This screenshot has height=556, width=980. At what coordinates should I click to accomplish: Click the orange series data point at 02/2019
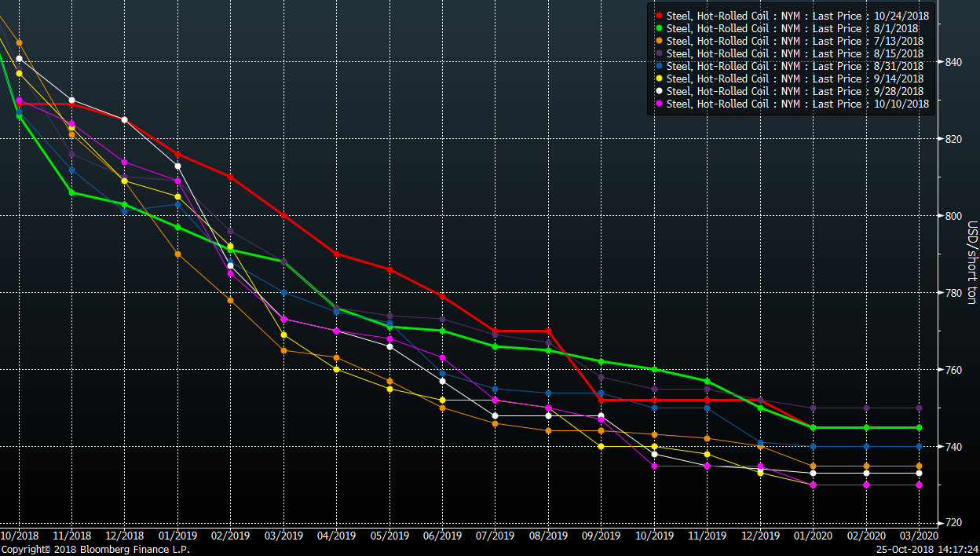click(230, 300)
